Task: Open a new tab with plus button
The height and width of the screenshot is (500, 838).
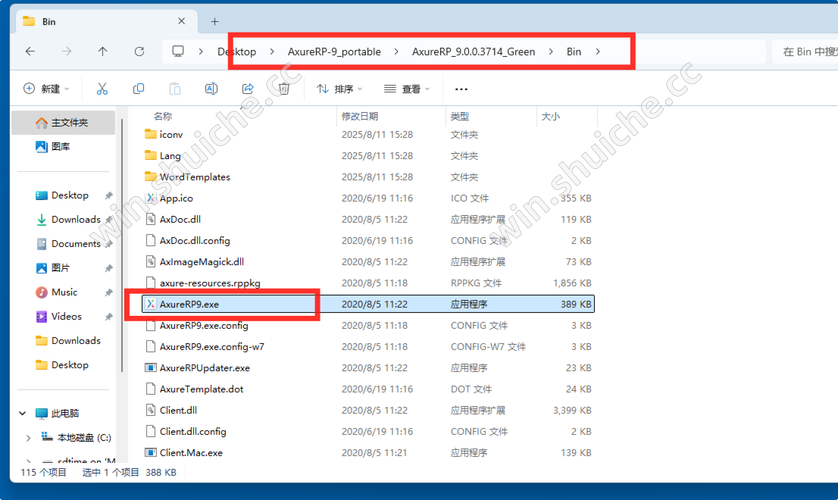Action: tap(215, 21)
